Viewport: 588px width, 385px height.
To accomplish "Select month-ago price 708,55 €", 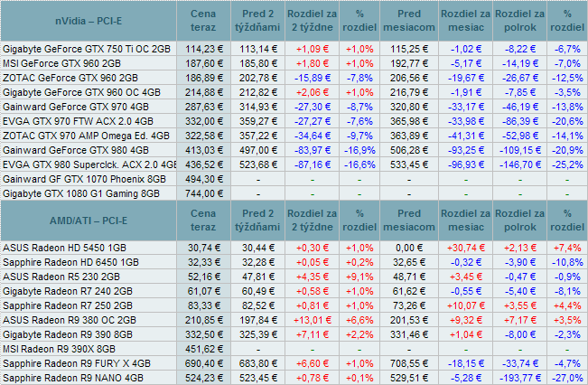I will (x=409, y=363).
